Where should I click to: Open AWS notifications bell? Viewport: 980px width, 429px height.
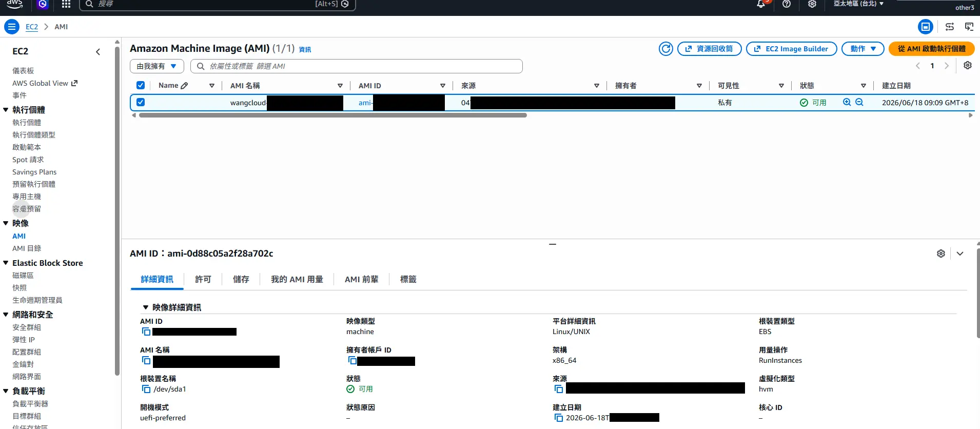coord(761,4)
